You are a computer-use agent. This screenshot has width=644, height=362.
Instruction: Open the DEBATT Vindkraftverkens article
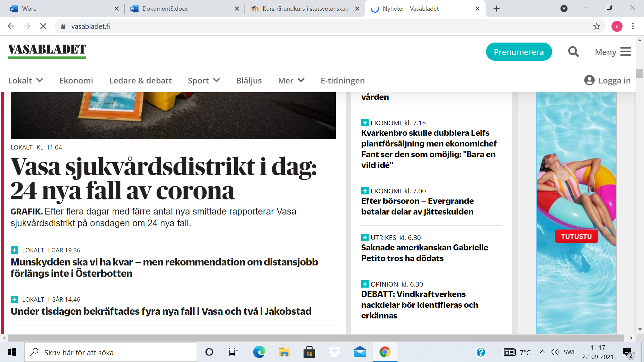pyautogui.click(x=420, y=305)
